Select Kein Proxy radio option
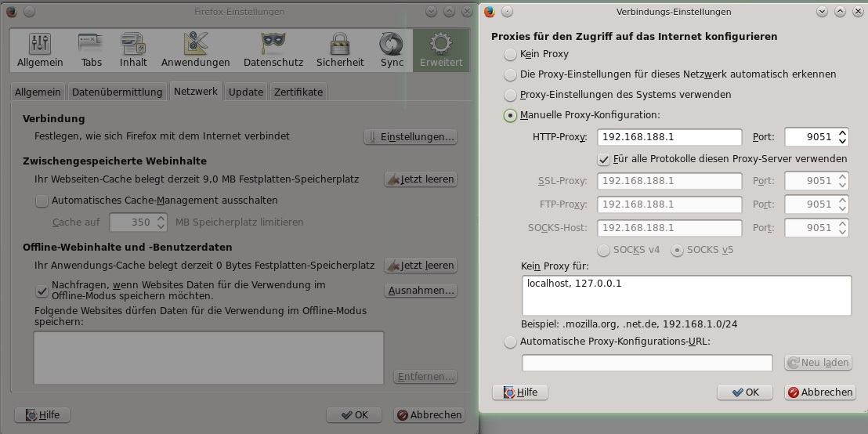The width and height of the screenshot is (868, 434). point(510,54)
